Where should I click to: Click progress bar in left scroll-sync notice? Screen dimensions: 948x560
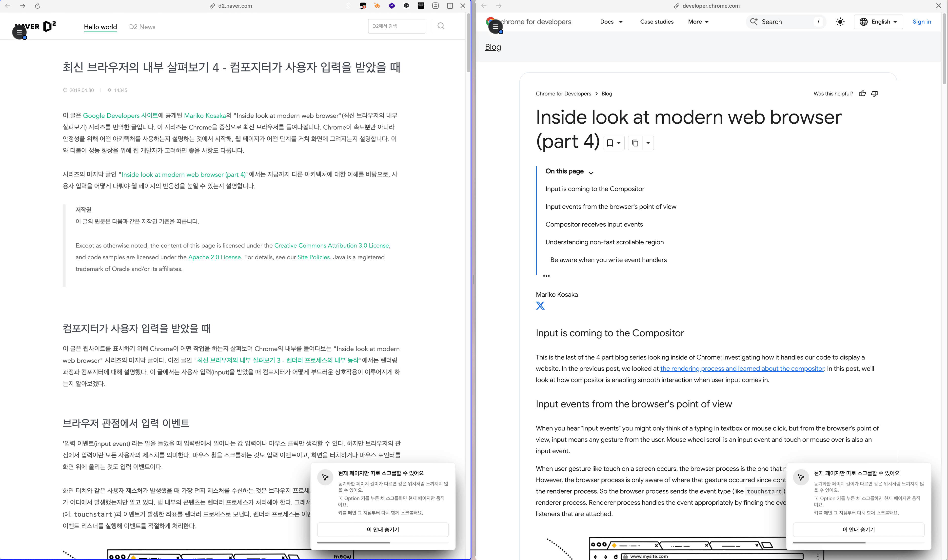tap(383, 543)
